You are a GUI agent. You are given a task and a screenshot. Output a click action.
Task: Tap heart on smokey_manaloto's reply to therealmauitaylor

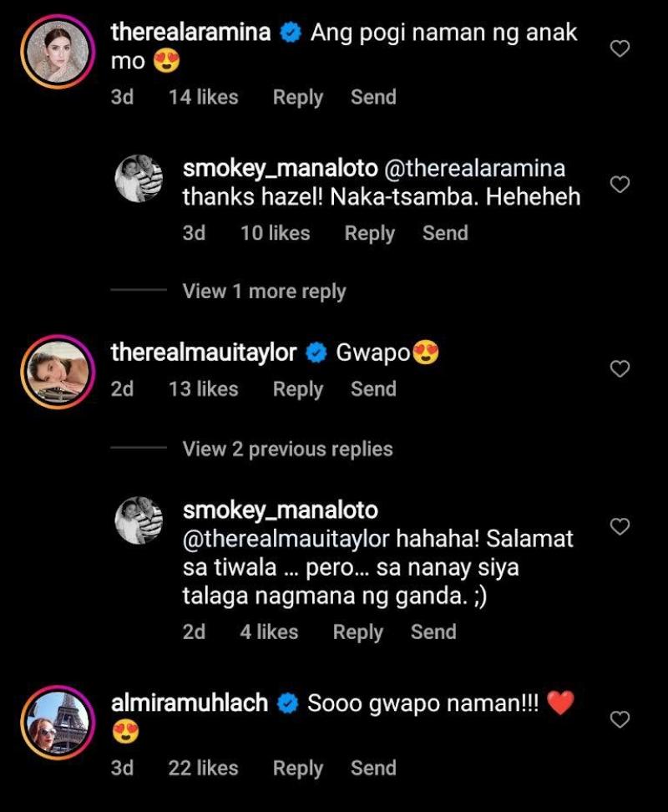tap(620, 526)
